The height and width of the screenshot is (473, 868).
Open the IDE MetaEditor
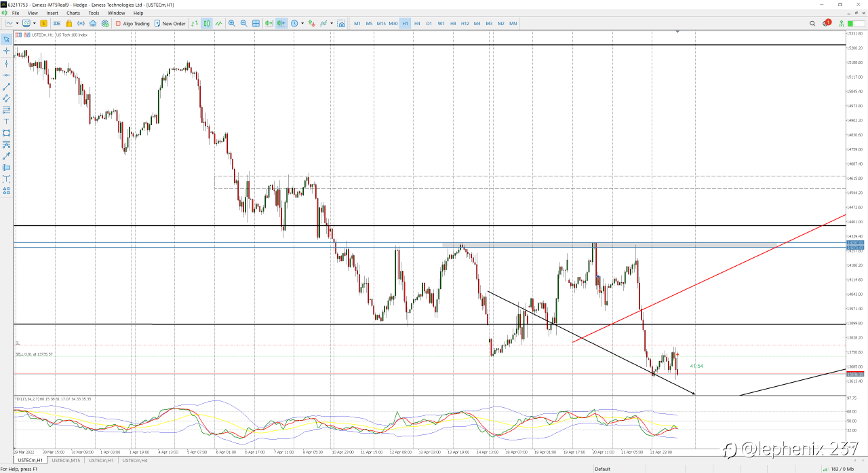(57, 23)
